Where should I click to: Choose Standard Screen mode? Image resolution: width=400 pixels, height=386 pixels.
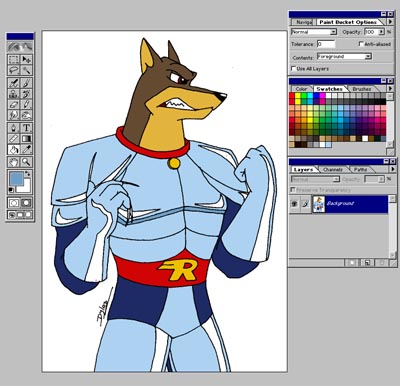12,214
